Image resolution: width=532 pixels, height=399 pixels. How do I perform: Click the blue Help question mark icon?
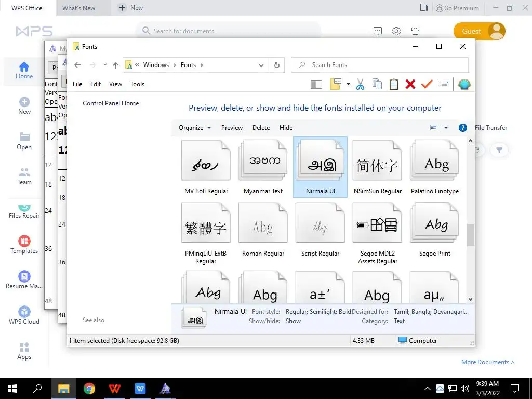coord(462,128)
